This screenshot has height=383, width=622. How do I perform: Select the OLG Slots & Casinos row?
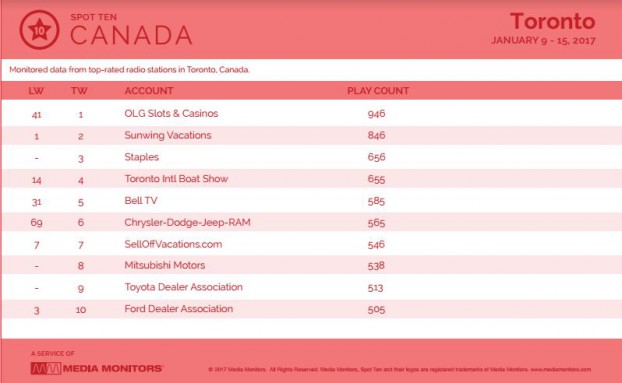coord(311,114)
